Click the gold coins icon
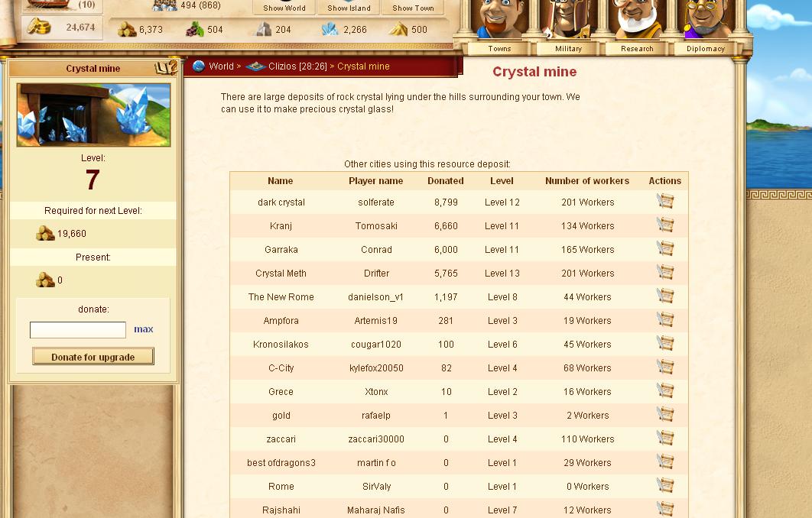812x518 pixels. click(x=38, y=27)
